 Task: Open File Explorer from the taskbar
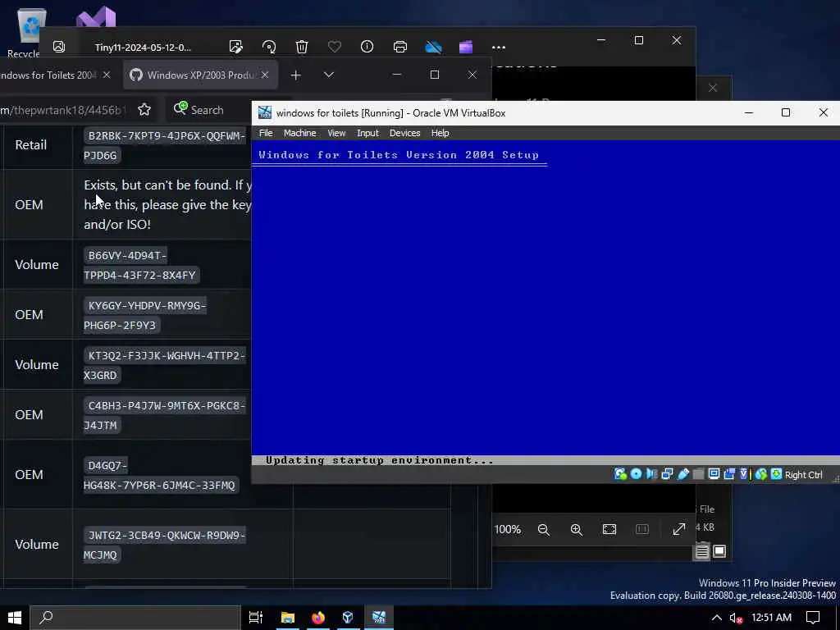pos(288,618)
